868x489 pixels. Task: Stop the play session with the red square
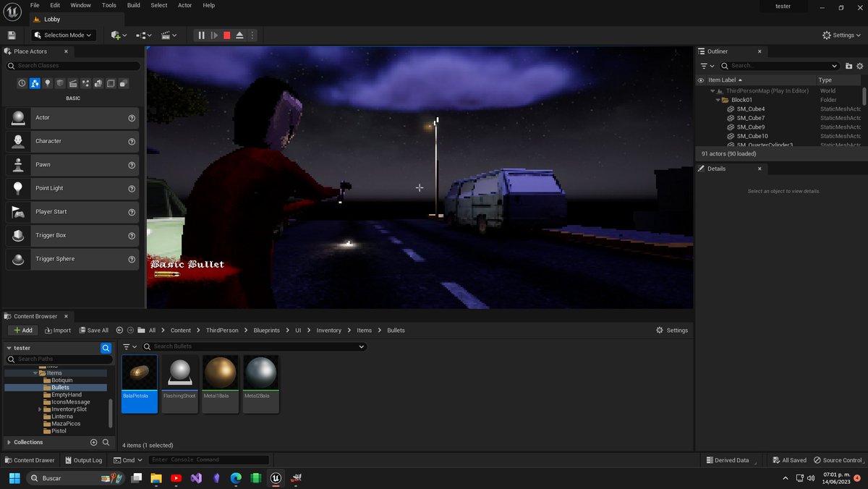pyautogui.click(x=227, y=35)
